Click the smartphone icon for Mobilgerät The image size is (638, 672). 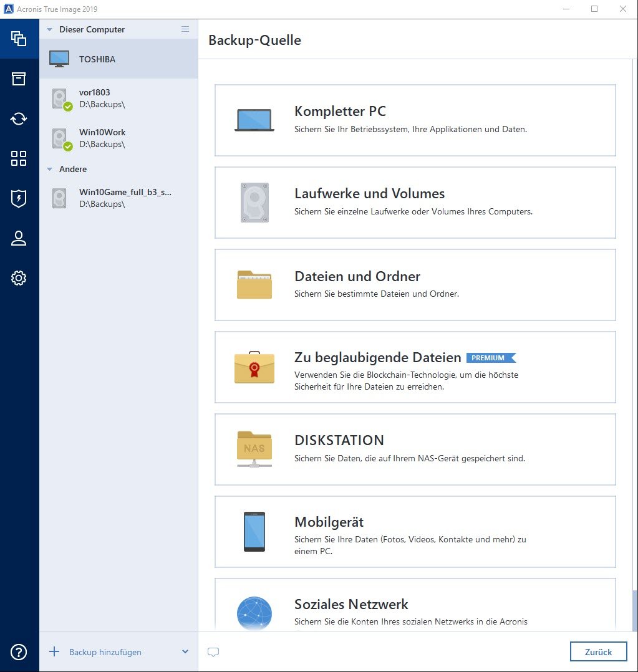[254, 531]
